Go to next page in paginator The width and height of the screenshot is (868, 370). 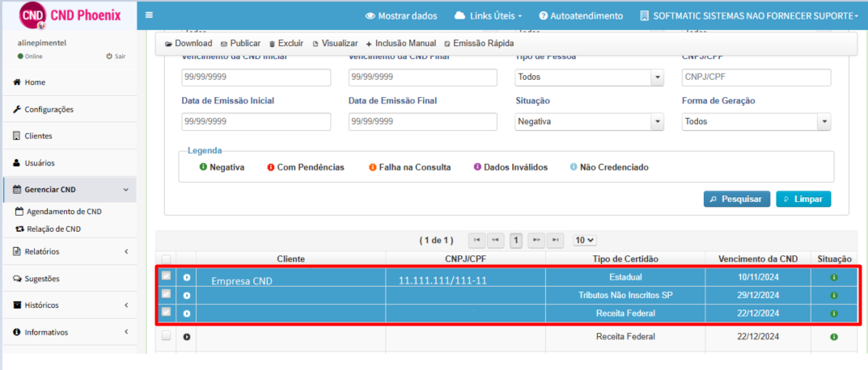point(536,240)
